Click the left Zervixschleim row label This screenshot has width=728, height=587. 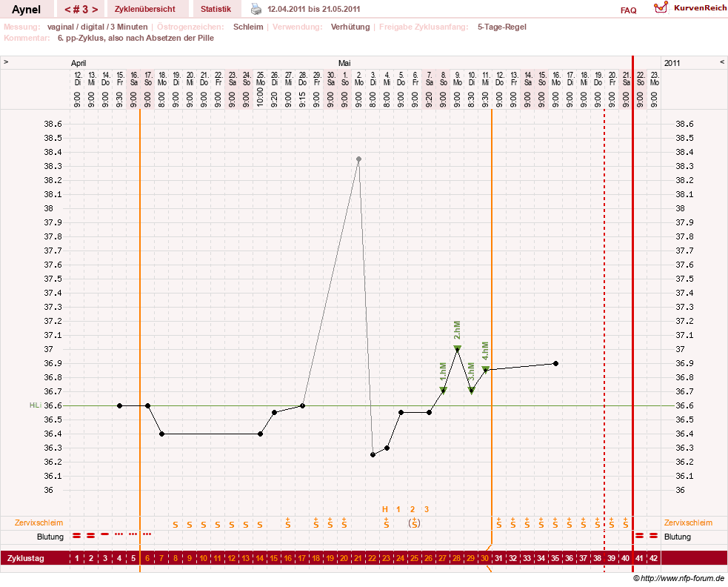tap(39, 523)
